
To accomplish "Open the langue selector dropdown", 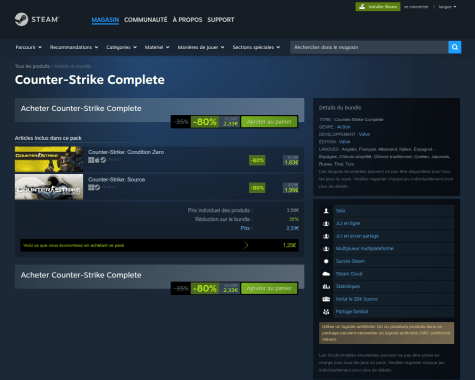I will [x=447, y=7].
